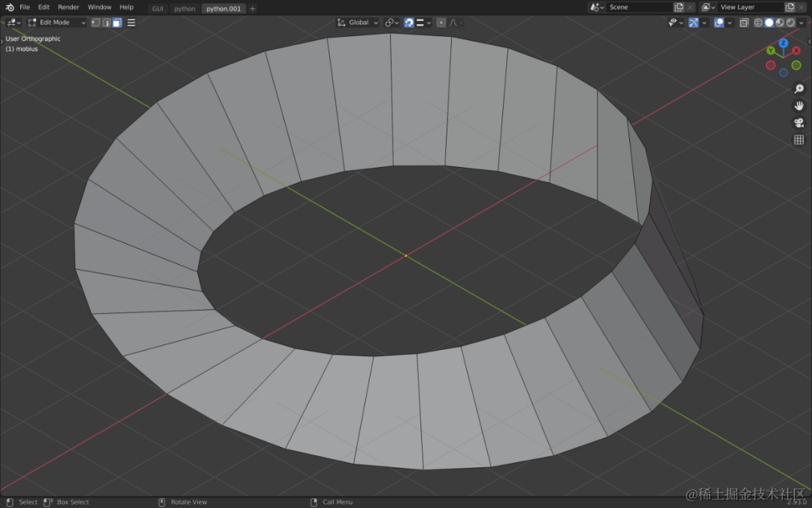The height and width of the screenshot is (508, 812).
Task: Click the "Call Menu" status bar hint
Action: (338, 502)
